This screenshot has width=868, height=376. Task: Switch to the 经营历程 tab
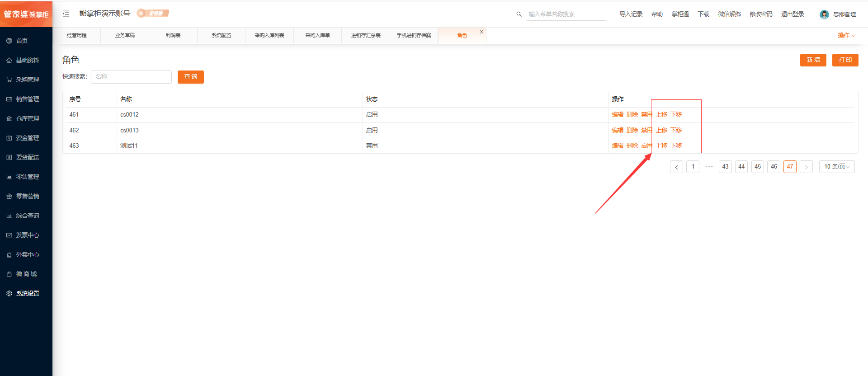tap(77, 35)
